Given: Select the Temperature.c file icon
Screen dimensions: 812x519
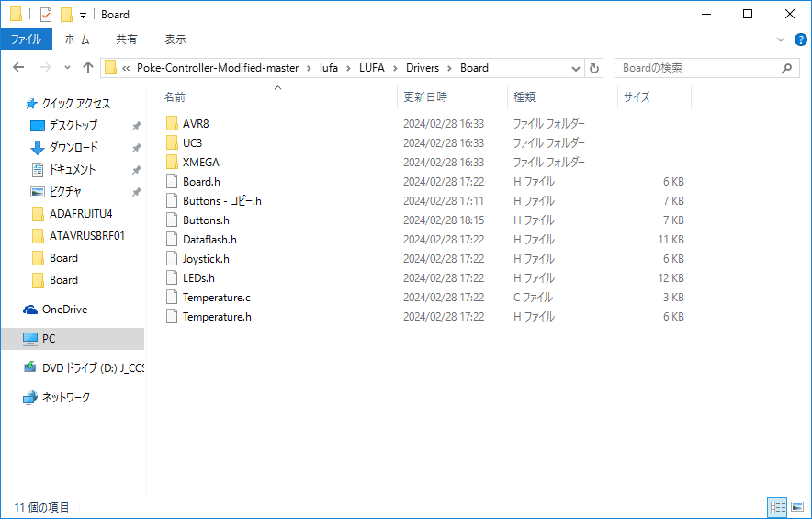Looking at the screenshot, I should coord(172,298).
